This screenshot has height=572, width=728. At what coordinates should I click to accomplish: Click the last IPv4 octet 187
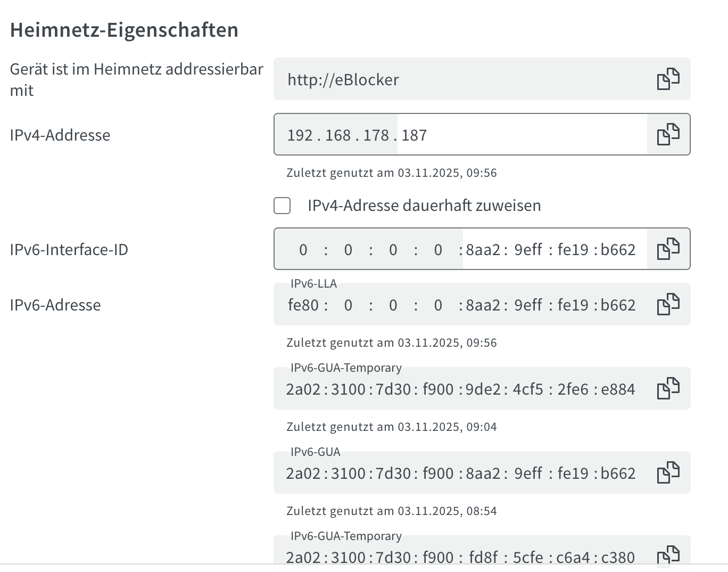(x=415, y=135)
